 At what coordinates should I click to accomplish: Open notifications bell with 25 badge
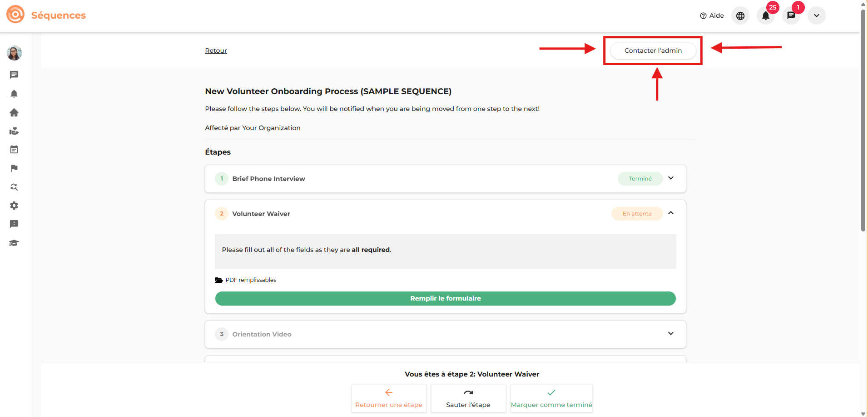point(765,16)
